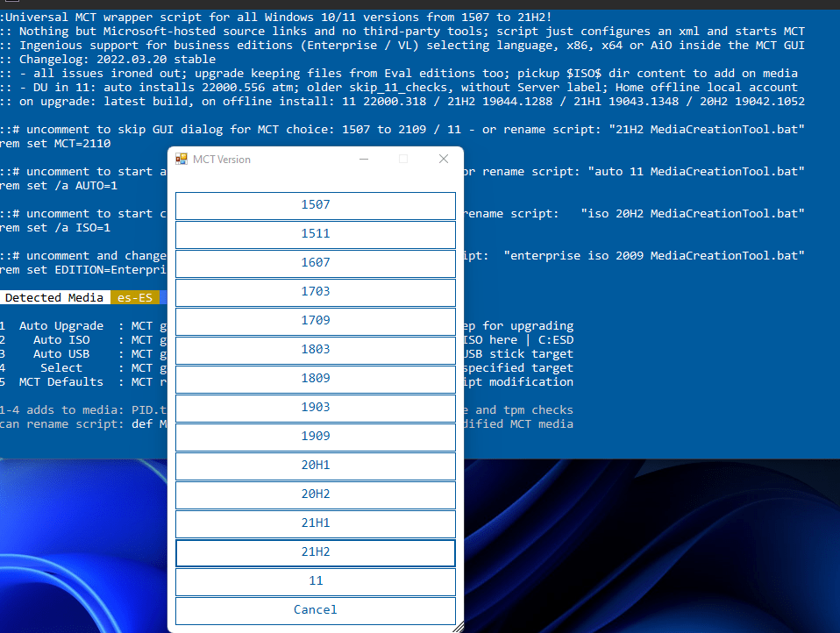Cancel the MCT Version selection
Viewport: 840px width, 633px height.
coord(316,610)
